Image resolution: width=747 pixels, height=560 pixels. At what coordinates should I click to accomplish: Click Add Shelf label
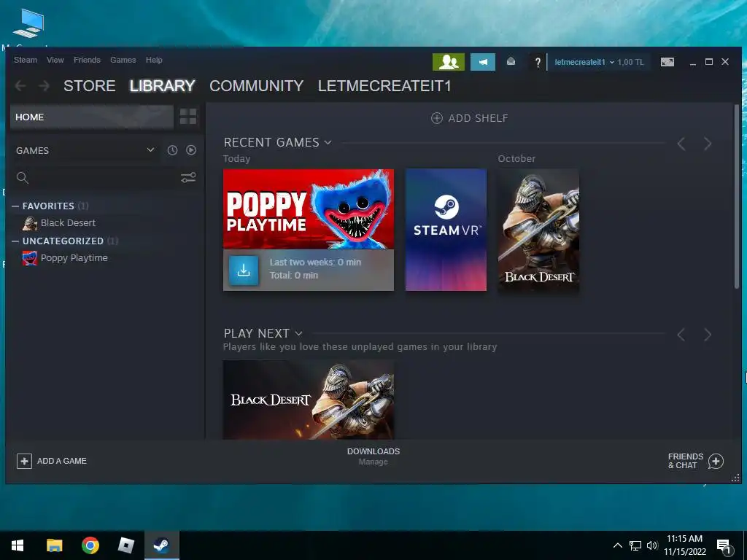click(478, 118)
